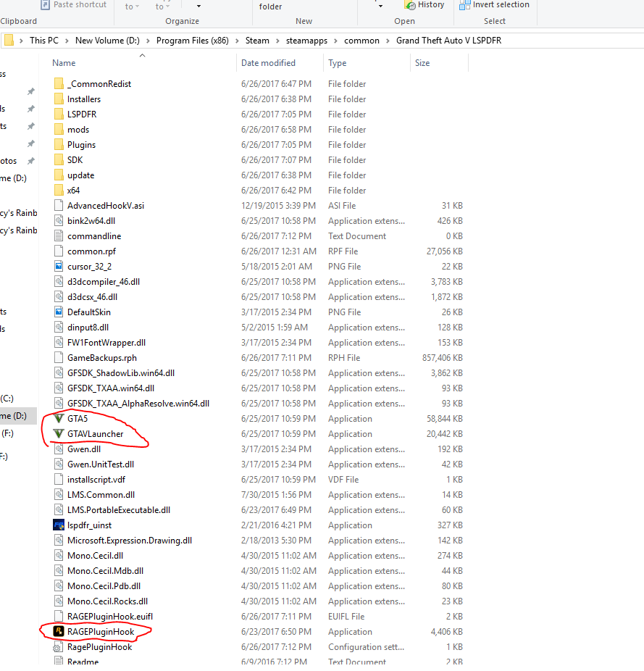
Task: Select the GFSDK_TXAA_AlphaResolve.win64.dll file name
Action: [138, 404]
